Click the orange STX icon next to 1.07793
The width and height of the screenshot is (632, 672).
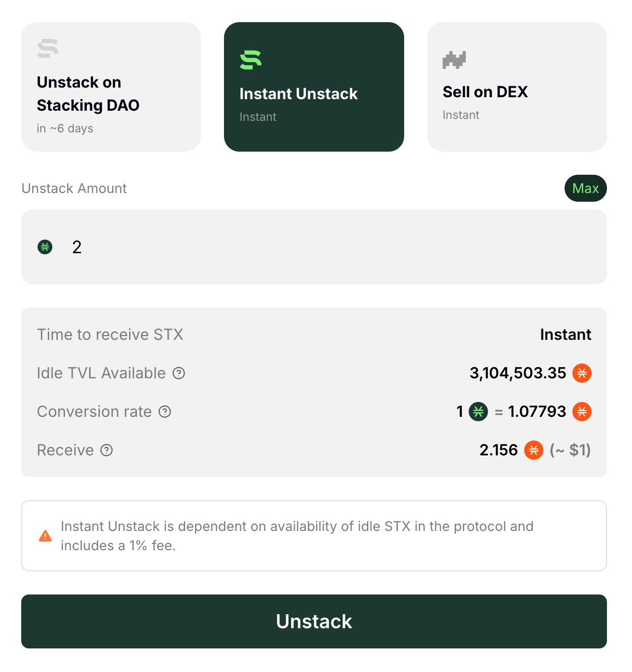582,412
